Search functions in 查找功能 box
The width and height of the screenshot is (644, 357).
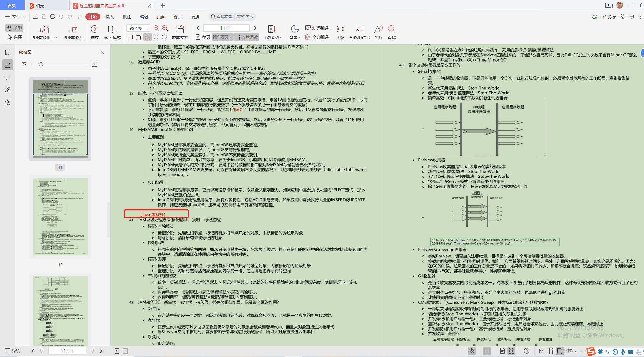pos(232,17)
